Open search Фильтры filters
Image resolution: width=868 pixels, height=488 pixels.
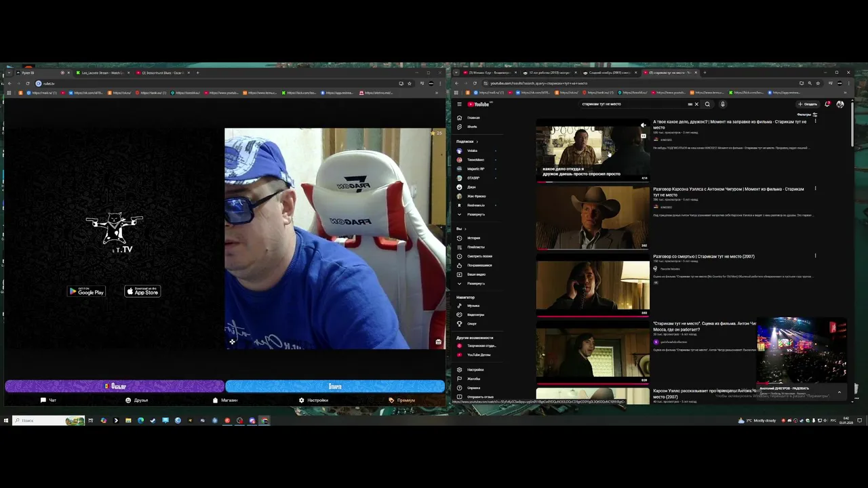click(807, 115)
